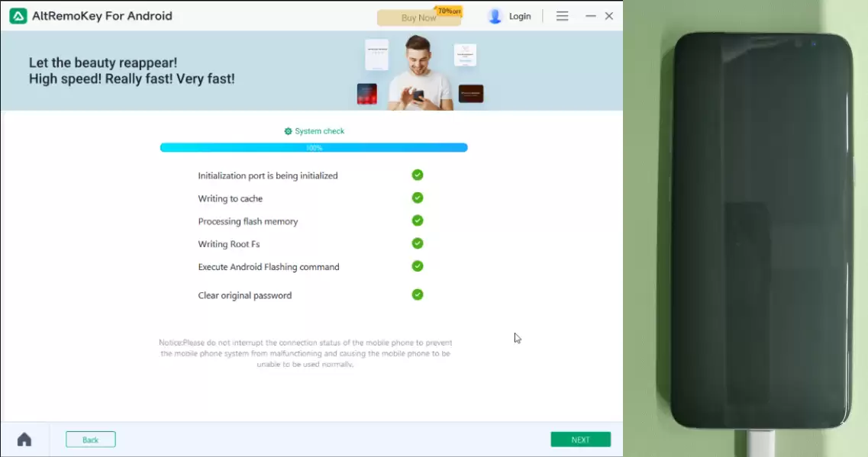Click green checkmark next to Writing to cache
This screenshot has height=457, width=868.
(x=418, y=198)
